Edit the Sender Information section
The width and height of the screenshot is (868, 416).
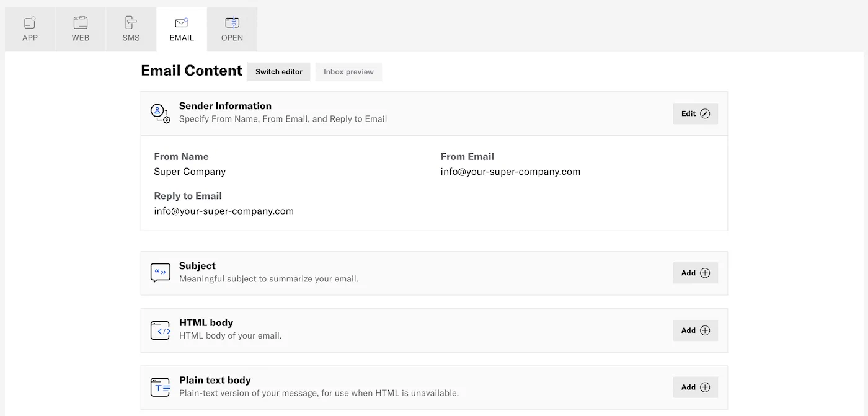pyautogui.click(x=695, y=113)
